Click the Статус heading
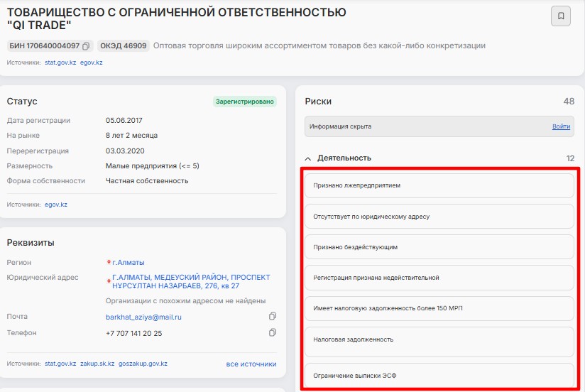 (x=22, y=102)
